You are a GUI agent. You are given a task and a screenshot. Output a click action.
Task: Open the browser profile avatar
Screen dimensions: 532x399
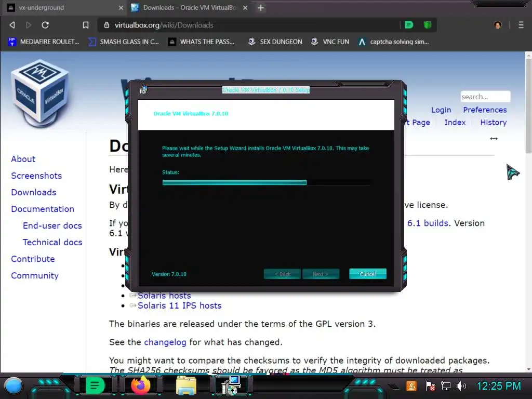pos(498,25)
